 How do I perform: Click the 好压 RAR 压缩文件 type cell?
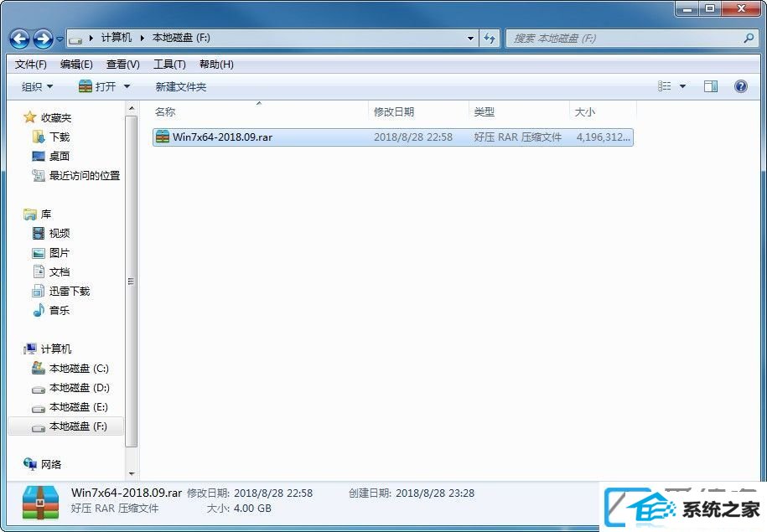pyautogui.click(x=517, y=137)
